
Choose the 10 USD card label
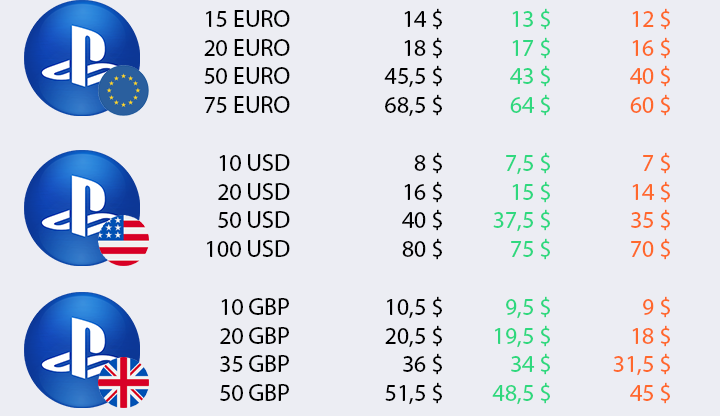click(254, 163)
